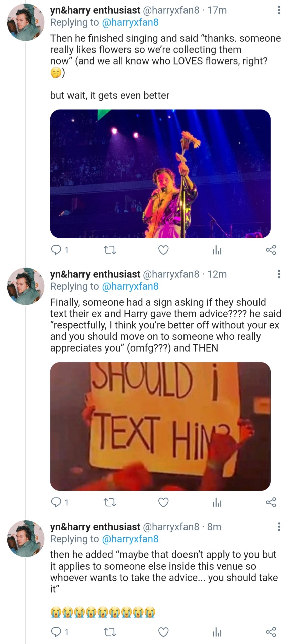The width and height of the screenshot is (294, 644).
Task: Like the tweet about collecting flowers
Action: [163, 250]
